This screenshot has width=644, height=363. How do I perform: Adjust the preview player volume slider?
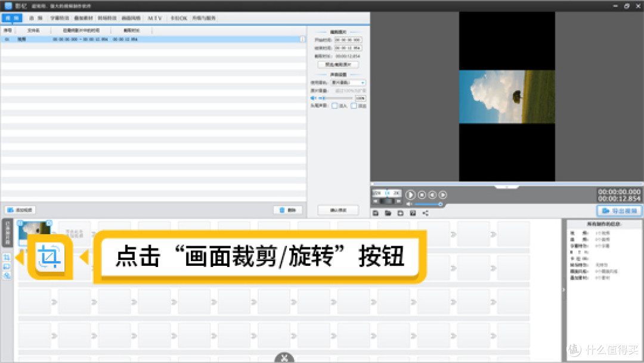pyautogui.click(x=428, y=204)
